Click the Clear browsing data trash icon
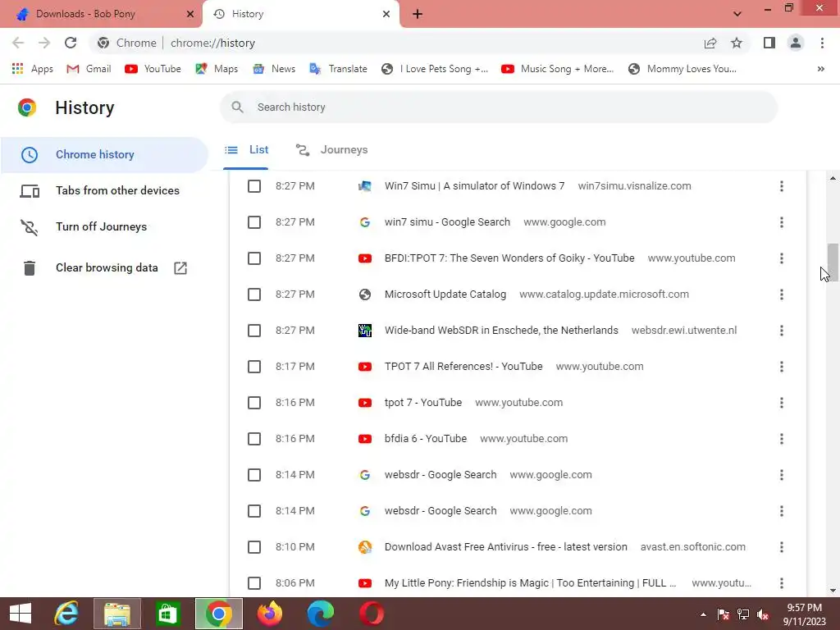The image size is (840, 630). pos(30,268)
